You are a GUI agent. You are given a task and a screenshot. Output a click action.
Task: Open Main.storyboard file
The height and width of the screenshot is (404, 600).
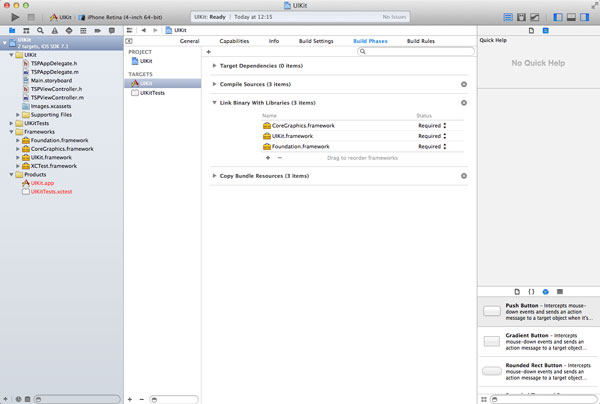(51, 80)
